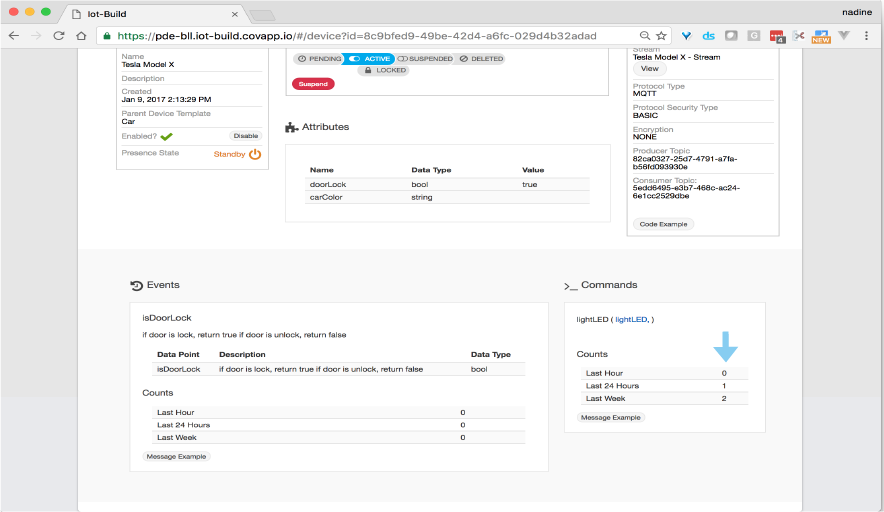This screenshot has height=512, width=884.
Task: Click the green Enabled checkmark icon
Action: 166,136
